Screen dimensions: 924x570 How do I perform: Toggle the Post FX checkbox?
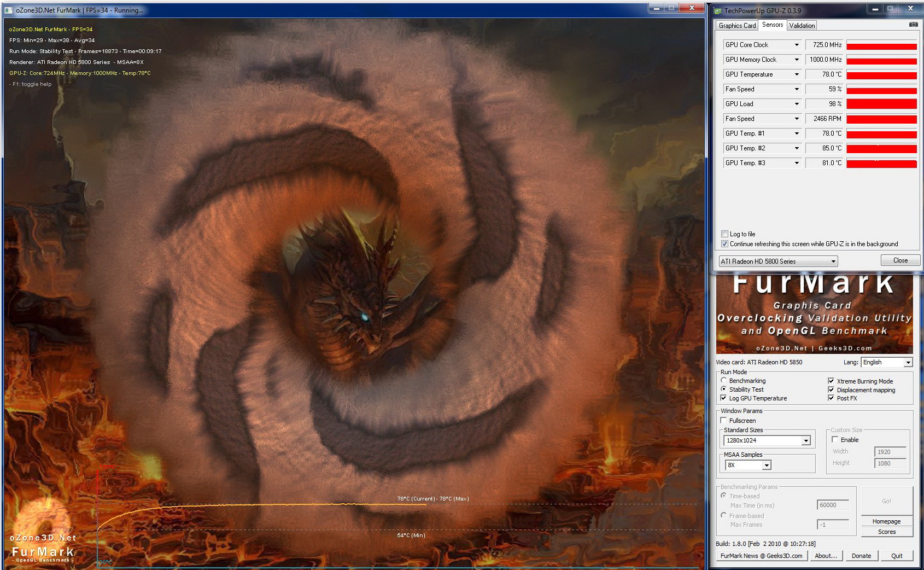(831, 398)
